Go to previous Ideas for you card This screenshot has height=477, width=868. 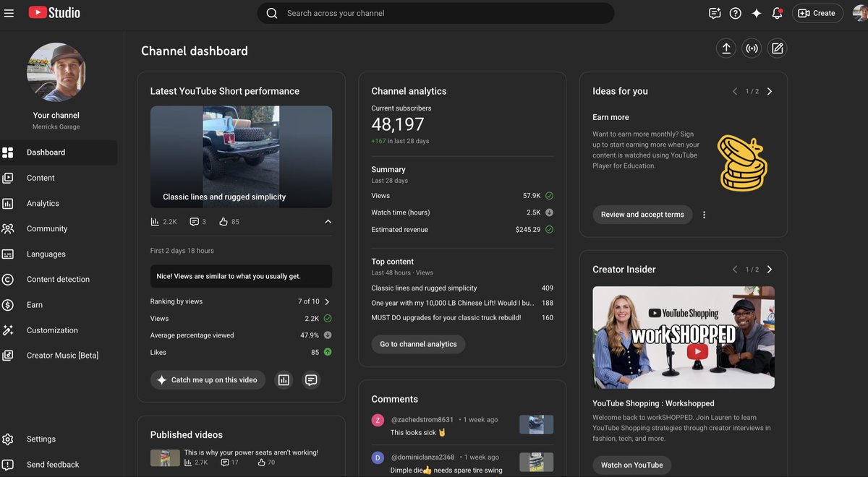735,91
